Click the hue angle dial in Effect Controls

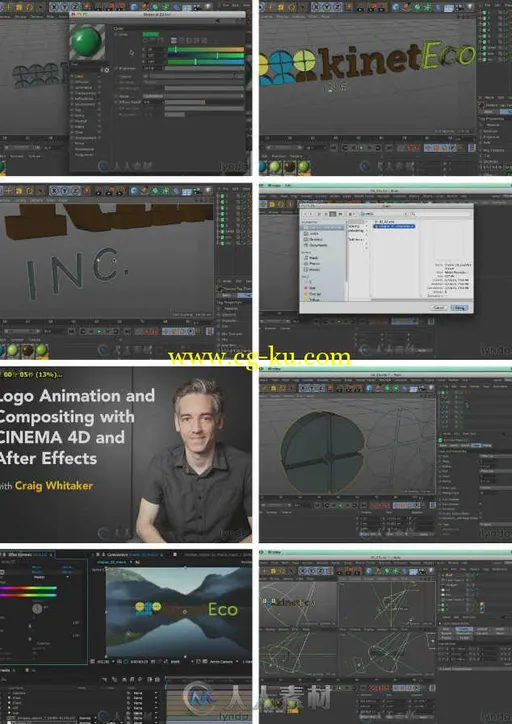click(x=37, y=609)
